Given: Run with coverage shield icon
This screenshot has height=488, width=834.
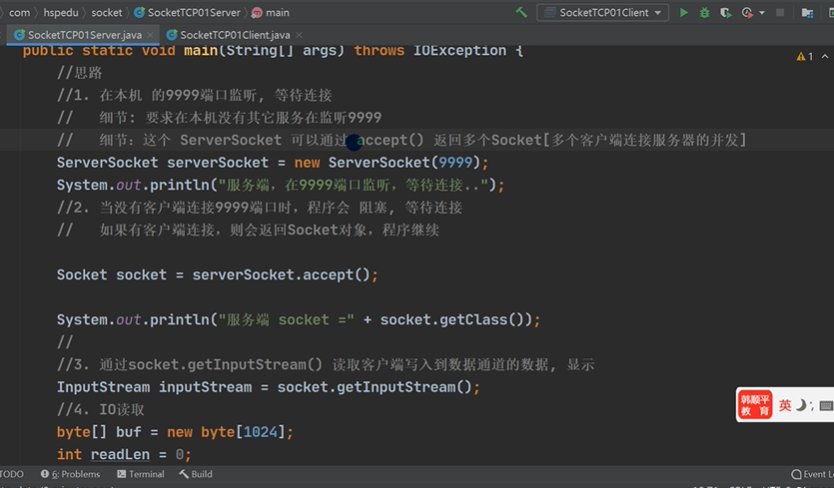Looking at the screenshot, I should click(x=725, y=12).
